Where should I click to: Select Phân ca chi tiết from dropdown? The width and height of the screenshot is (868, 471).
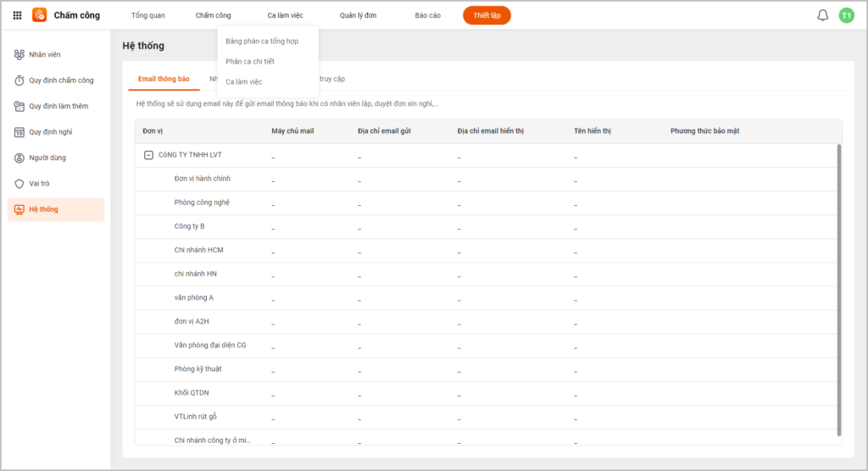point(249,61)
